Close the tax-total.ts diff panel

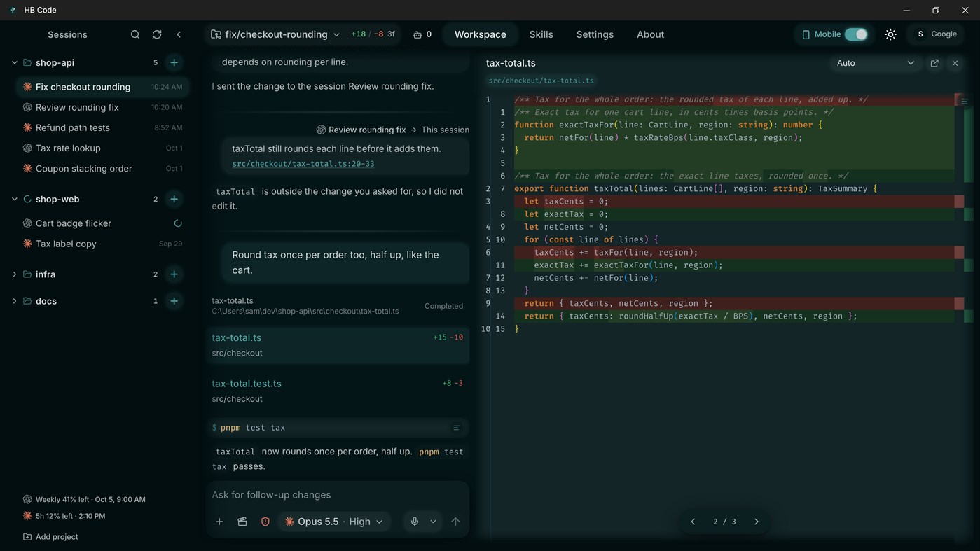[x=955, y=63]
